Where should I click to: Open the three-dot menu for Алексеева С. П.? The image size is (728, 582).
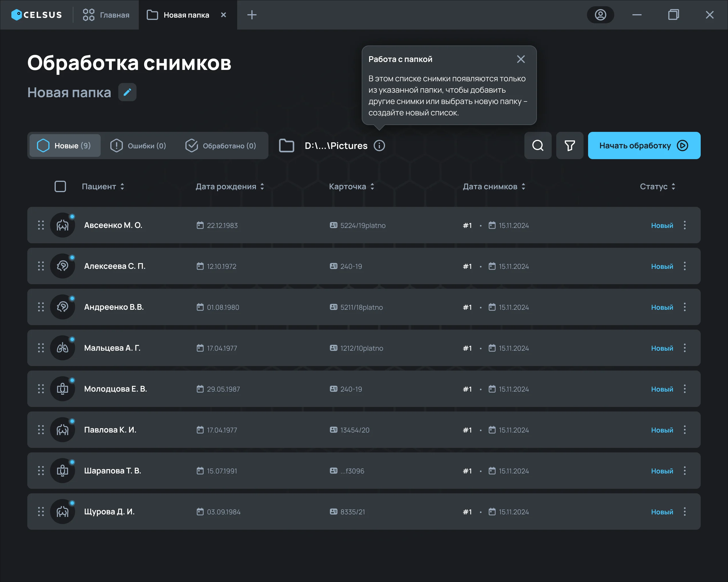tap(685, 266)
